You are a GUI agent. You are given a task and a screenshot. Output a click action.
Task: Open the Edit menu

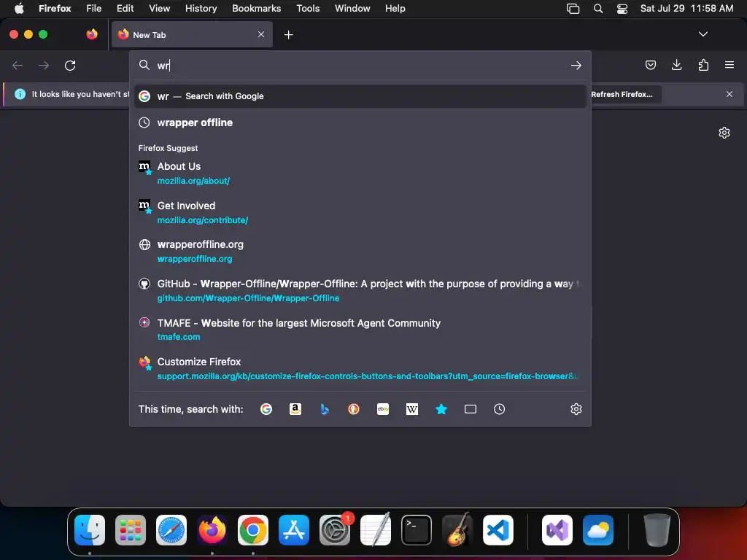click(125, 9)
